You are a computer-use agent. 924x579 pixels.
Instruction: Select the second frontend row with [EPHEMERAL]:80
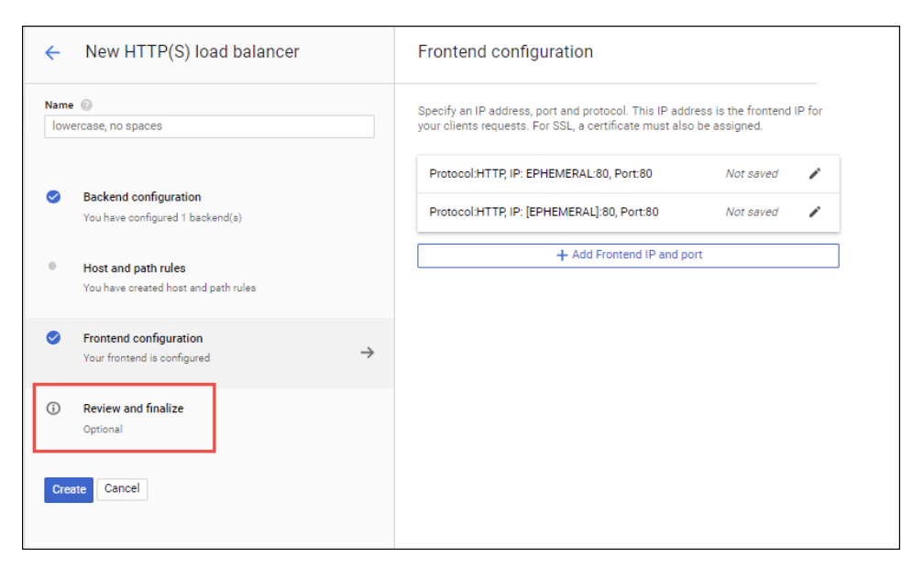coord(544,213)
